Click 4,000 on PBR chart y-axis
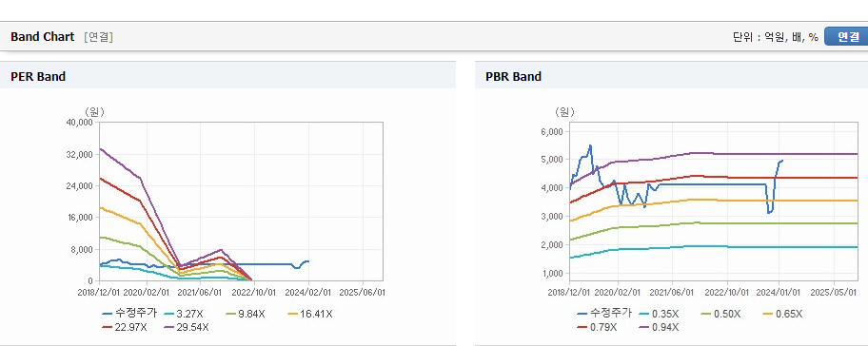The image size is (868, 346). pos(552,188)
